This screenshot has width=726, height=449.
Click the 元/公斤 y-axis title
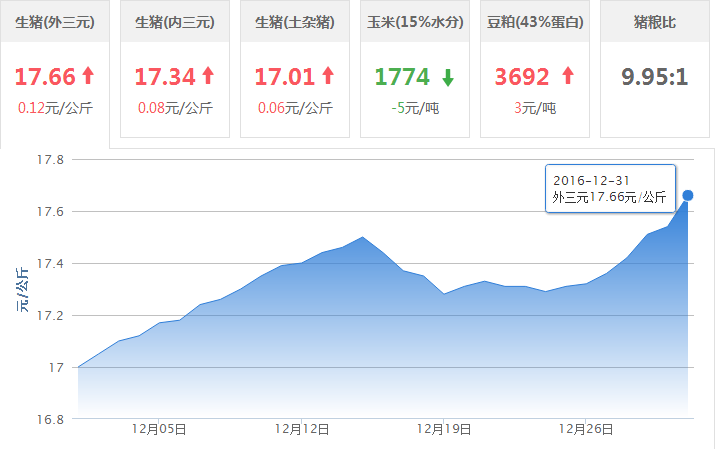tap(22, 290)
